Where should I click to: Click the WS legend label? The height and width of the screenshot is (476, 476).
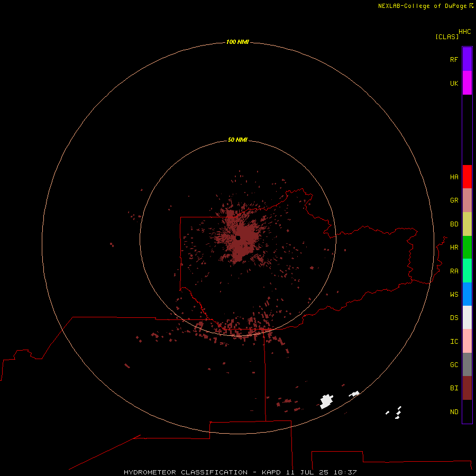[454, 294]
